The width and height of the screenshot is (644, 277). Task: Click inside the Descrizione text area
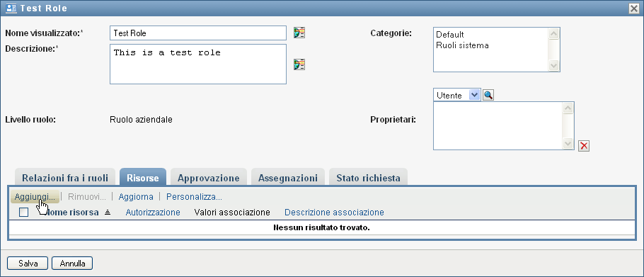198,64
